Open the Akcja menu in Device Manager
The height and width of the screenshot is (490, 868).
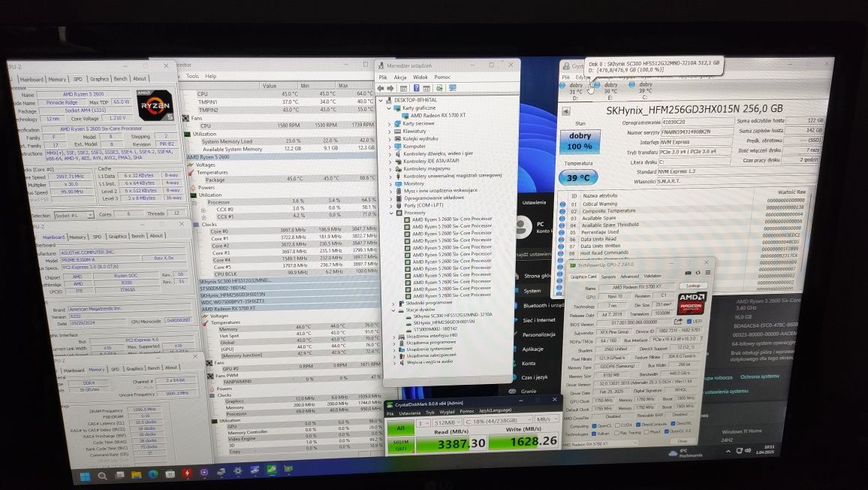coord(399,77)
